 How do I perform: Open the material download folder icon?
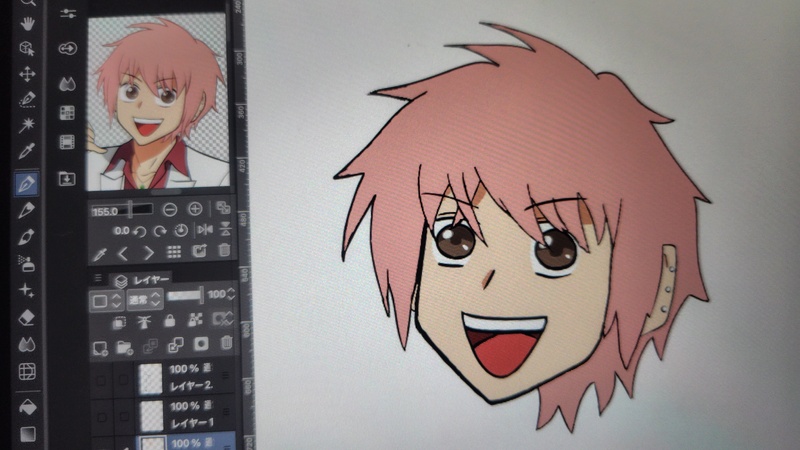[x=67, y=179]
